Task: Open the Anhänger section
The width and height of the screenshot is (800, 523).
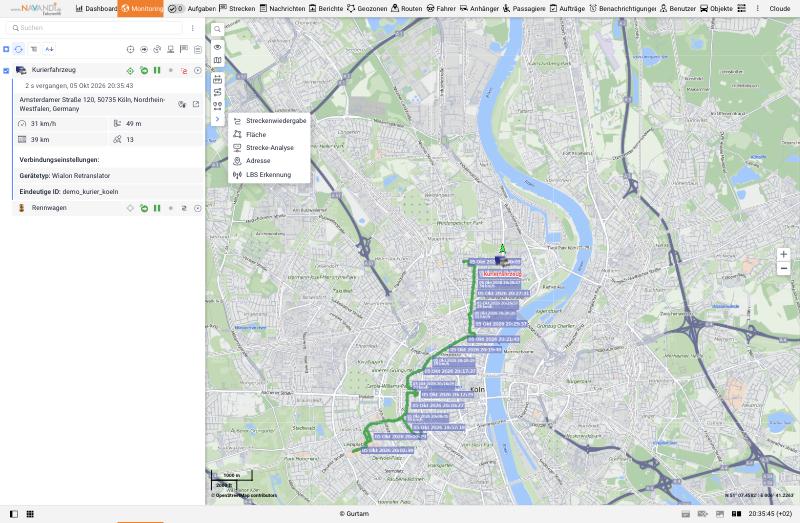Action: click(479, 9)
